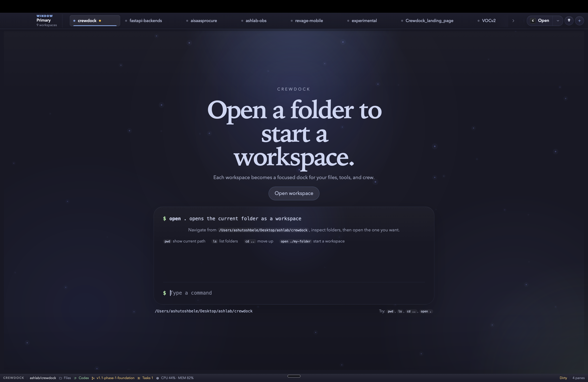Click the plus icon to add workspace

[579, 21]
